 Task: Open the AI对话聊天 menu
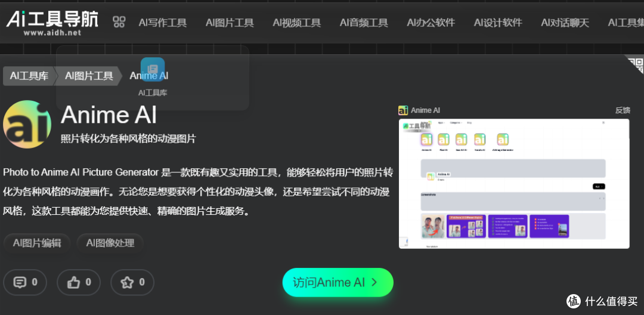[565, 23]
